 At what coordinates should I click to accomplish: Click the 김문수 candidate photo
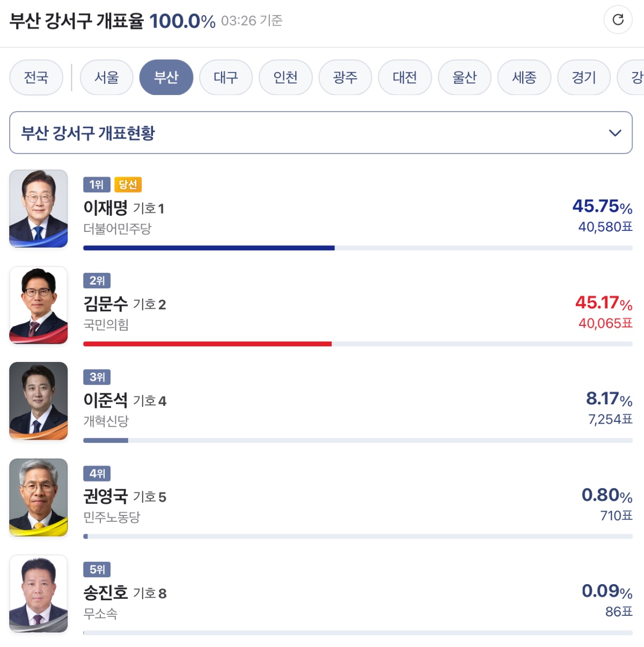click(39, 305)
